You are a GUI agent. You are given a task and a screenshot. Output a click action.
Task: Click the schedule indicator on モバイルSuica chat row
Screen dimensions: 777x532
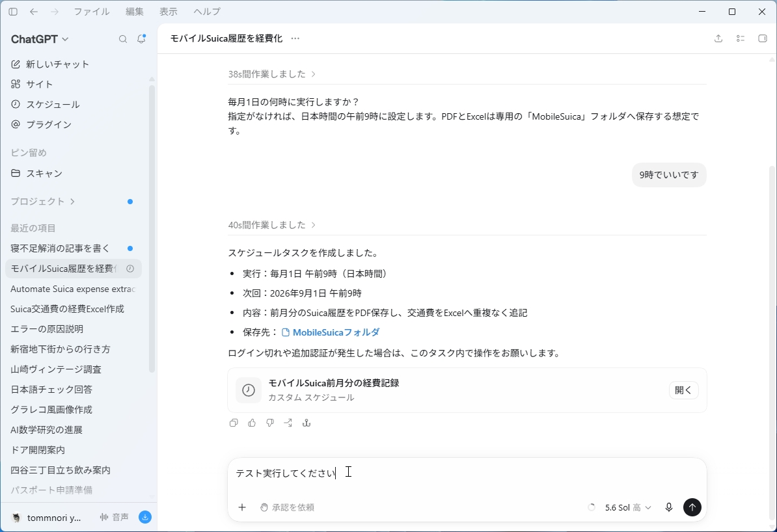click(130, 269)
